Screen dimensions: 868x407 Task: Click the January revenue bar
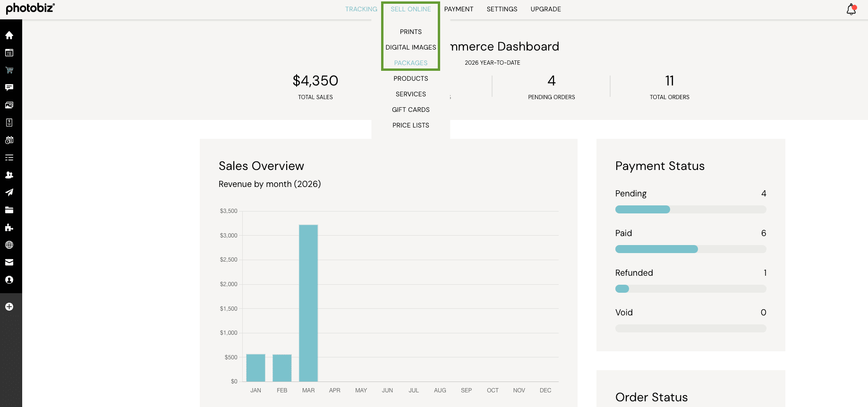[x=255, y=368]
